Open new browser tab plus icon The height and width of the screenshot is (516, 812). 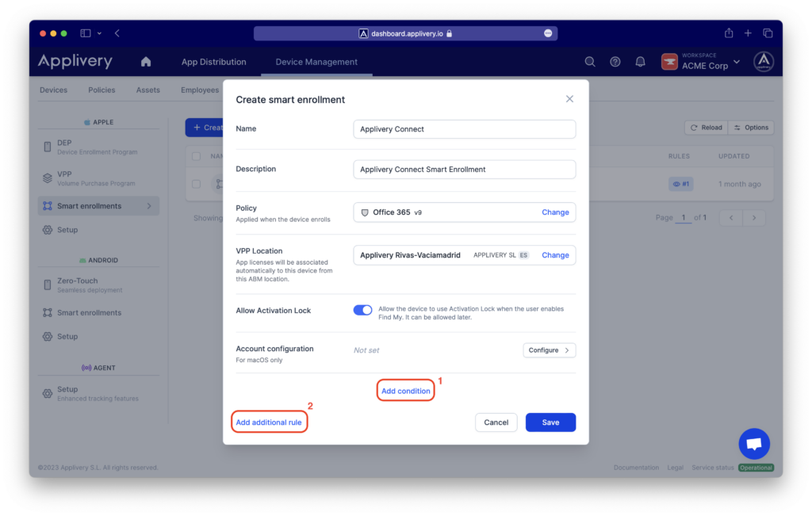(x=748, y=33)
